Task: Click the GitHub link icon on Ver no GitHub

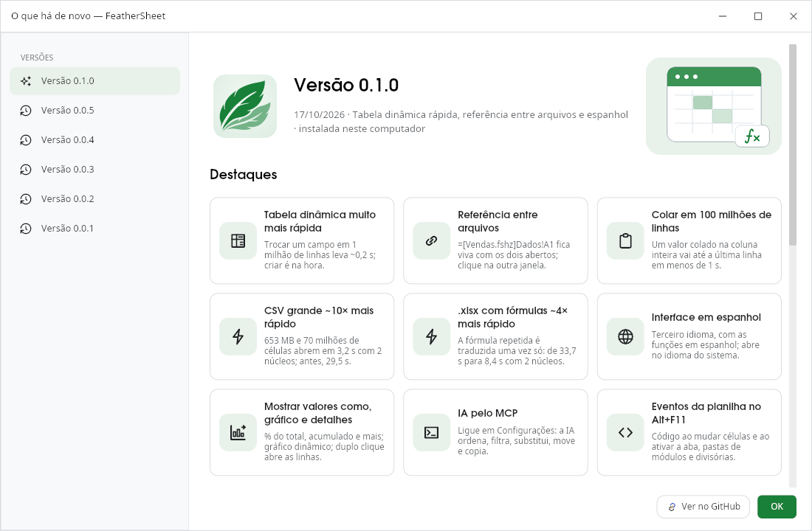Action: click(672, 507)
